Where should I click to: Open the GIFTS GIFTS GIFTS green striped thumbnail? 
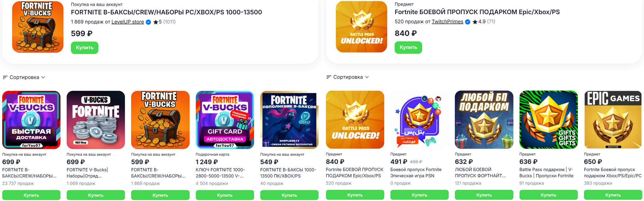click(x=548, y=120)
